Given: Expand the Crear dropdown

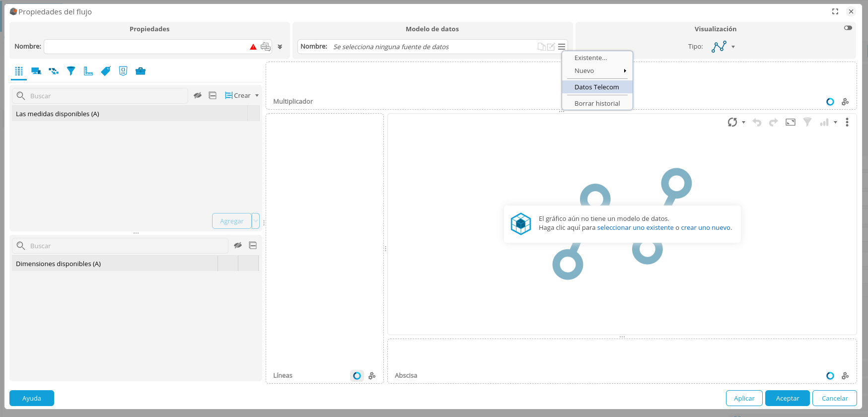Looking at the screenshot, I should point(257,95).
